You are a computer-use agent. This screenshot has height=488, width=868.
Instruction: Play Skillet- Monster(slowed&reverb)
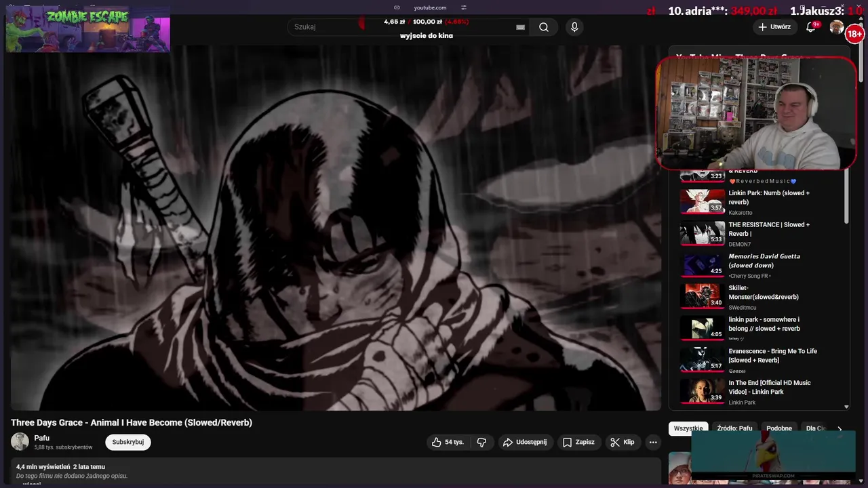click(x=764, y=292)
